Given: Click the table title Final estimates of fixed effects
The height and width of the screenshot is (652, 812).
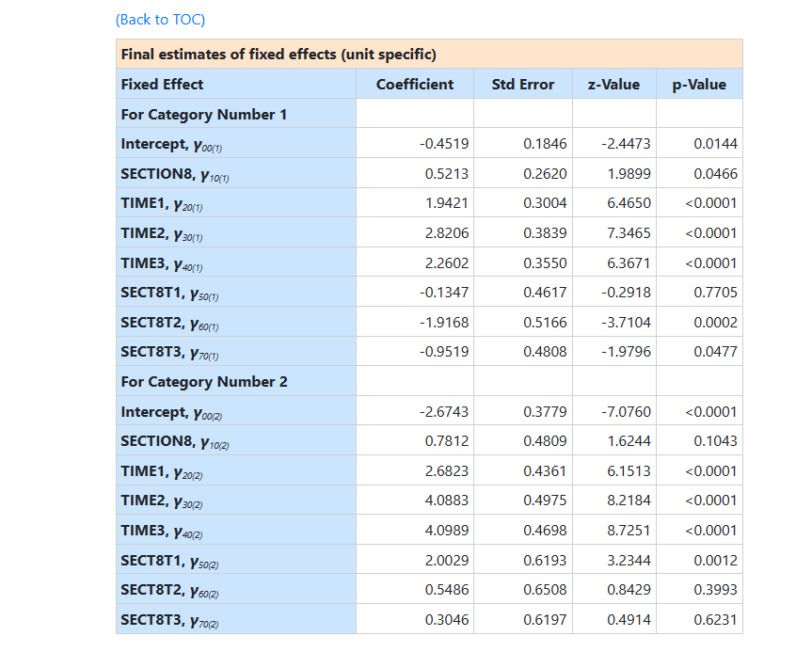Looking at the screenshot, I should [x=279, y=55].
